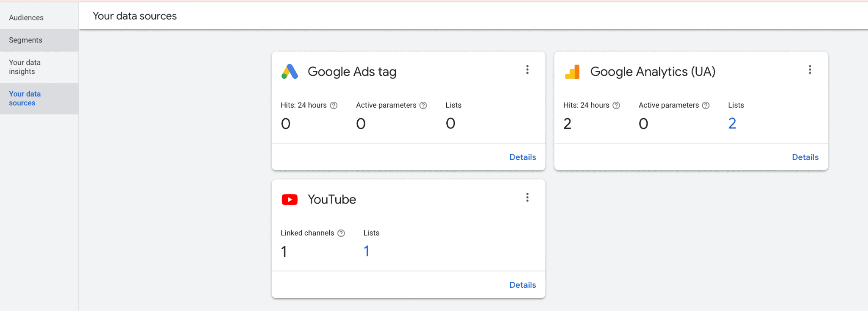
Task: Click the YouTube card title
Action: click(332, 200)
